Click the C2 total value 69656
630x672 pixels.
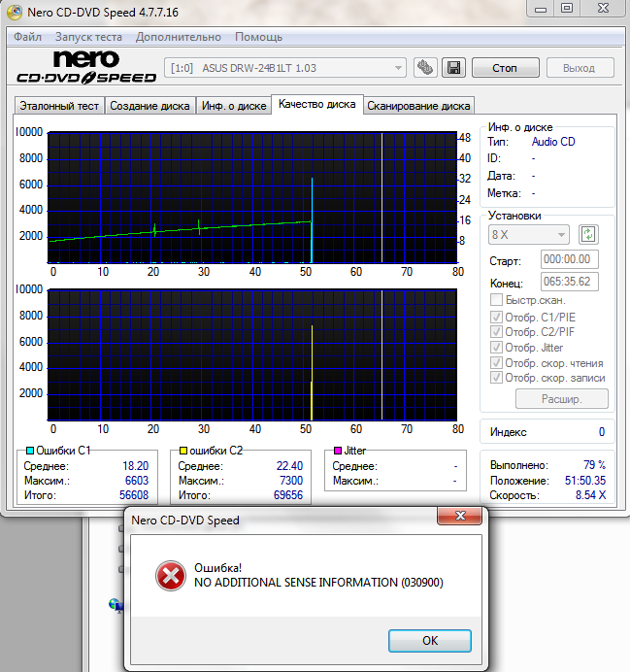click(x=287, y=495)
